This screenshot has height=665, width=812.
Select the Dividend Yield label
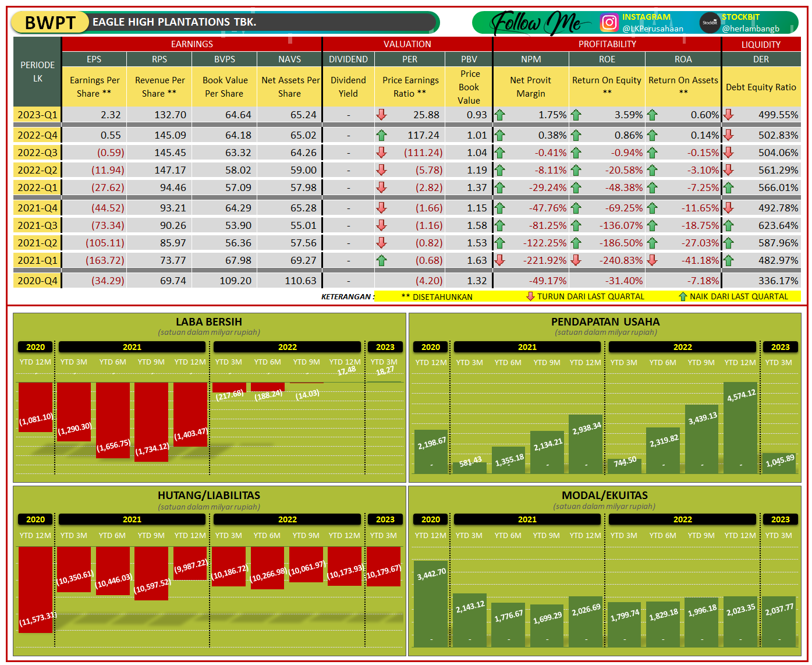coord(348,87)
